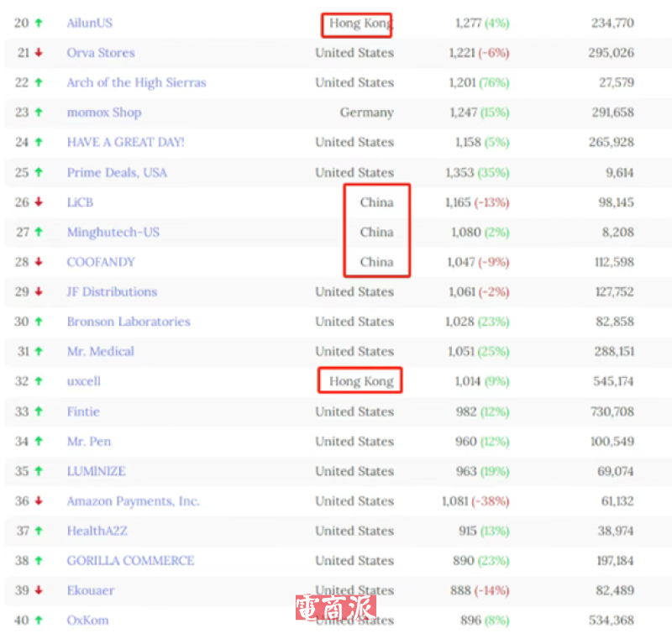Image resolution: width=672 pixels, height=639 pixels.
Task: Click the Hong Kong cell in uxcell row
Action: [x=360, y=381]
